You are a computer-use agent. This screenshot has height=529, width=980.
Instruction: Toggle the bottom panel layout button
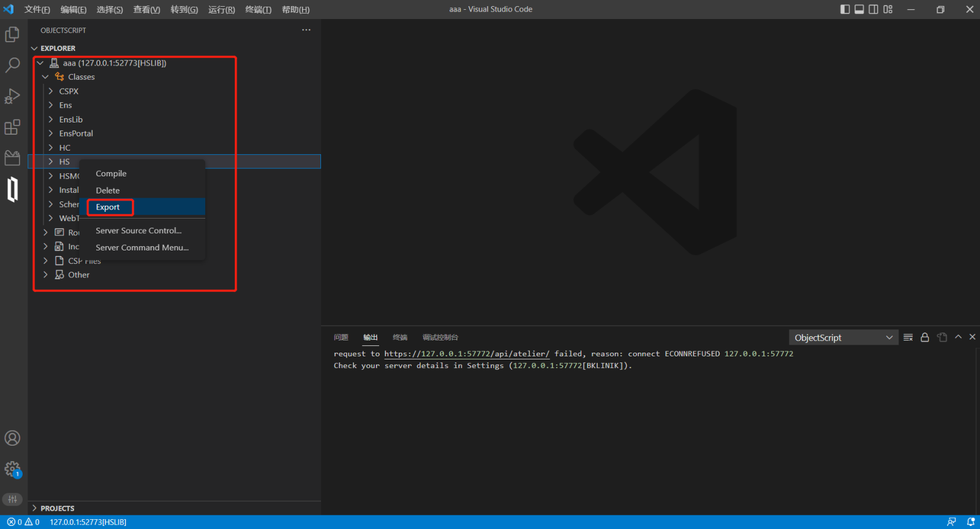(x=859, y=9)
